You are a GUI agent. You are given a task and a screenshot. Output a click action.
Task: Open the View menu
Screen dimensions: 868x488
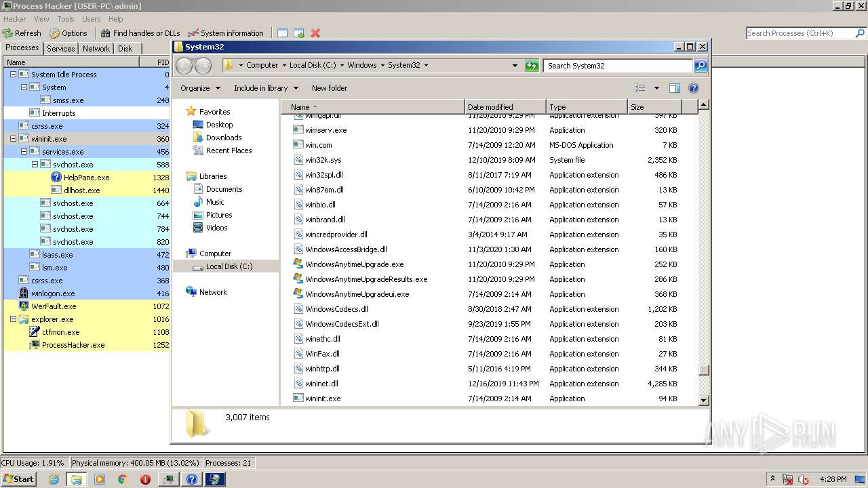coord(41,19)
